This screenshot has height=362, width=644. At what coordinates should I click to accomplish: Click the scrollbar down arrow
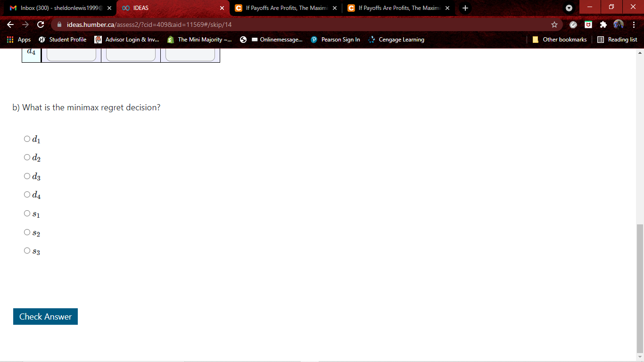pyautogui.click(x=640, y=357)
